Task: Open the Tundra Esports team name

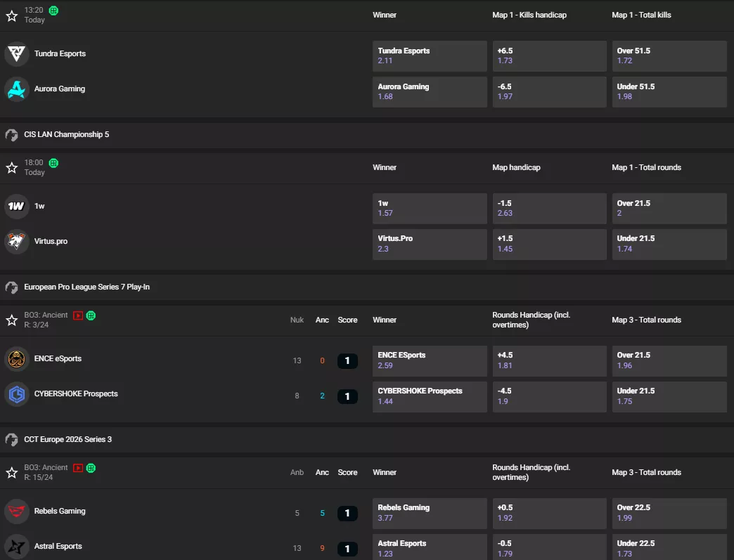Action: [x=60, y=54]
